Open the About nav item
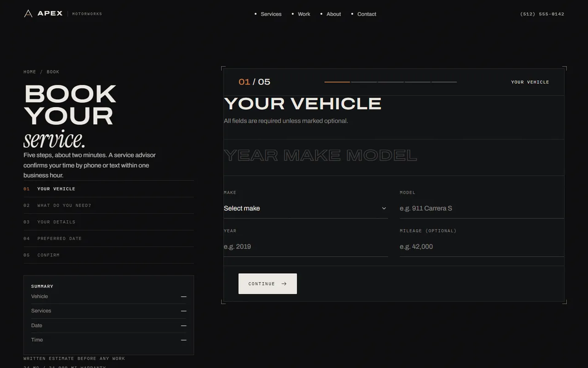Screen dimensions: 588x368 (x=334, y=14)
